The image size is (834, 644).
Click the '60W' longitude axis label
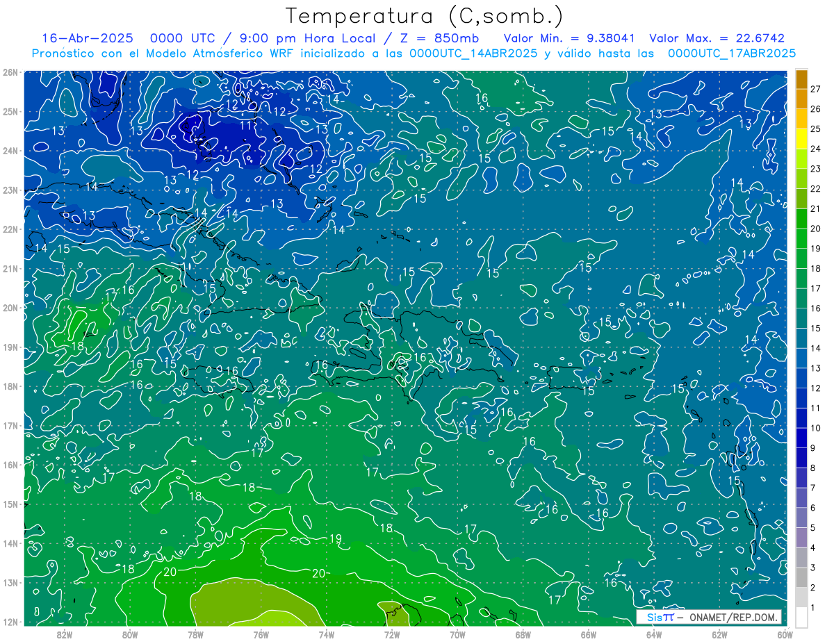click(x=785, y=634)
